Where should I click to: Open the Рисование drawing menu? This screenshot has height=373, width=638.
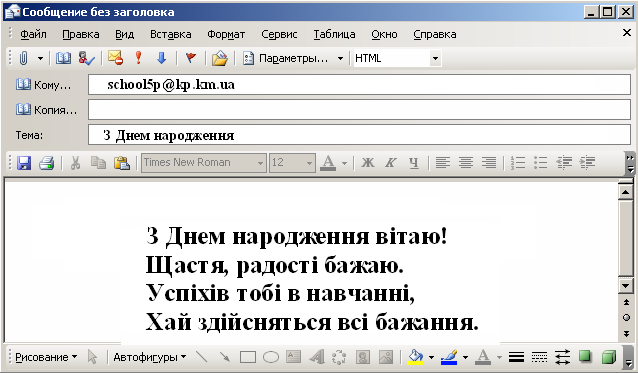(x=46, y=357)
